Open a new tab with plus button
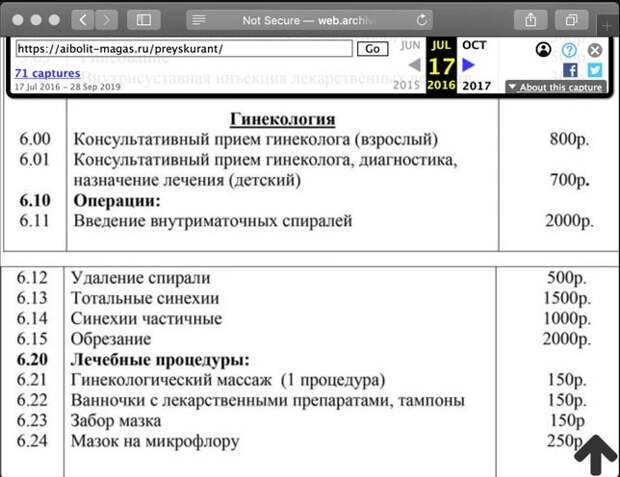The width and height of the screenshot is (620, 477). tap(606, 26)
